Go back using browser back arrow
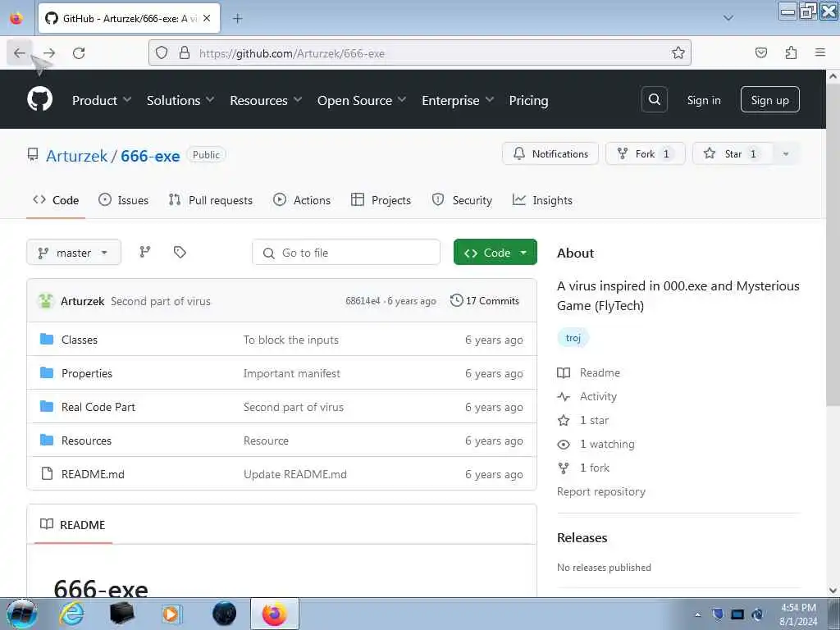The height and width of the screenshot is (630, 840). 20,53
